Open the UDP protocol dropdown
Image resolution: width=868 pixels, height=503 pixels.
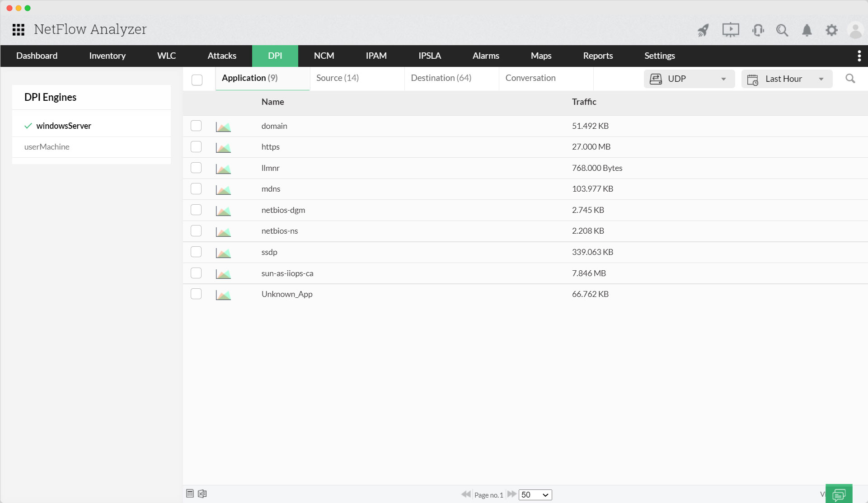[689, 79]
